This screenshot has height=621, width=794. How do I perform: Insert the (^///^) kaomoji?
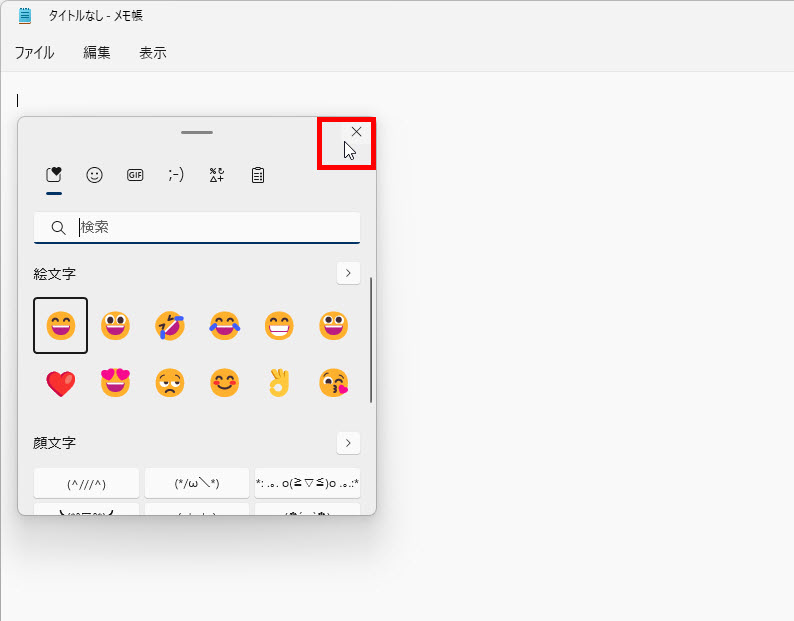tap(87, 483)
